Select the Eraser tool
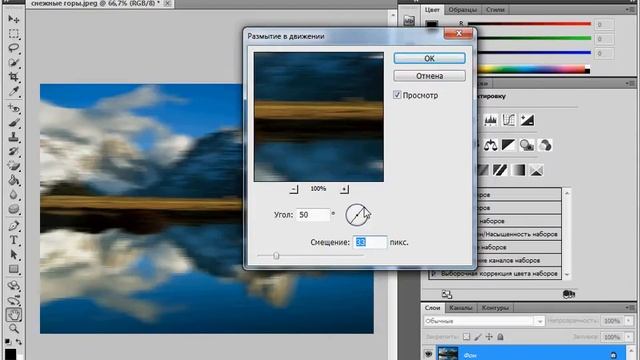Image resolution: width=640 pixels, height=360 pixels. pyautogui.click(x=13, y=166)
